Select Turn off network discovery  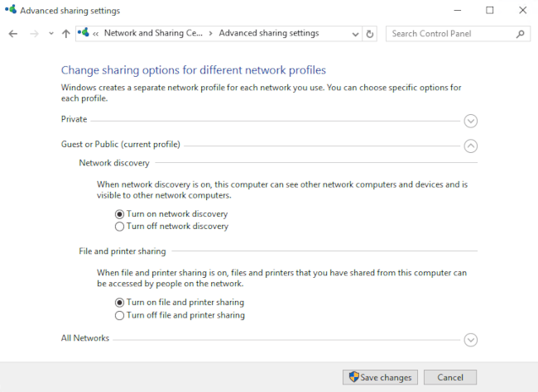[x=120, y=226]
